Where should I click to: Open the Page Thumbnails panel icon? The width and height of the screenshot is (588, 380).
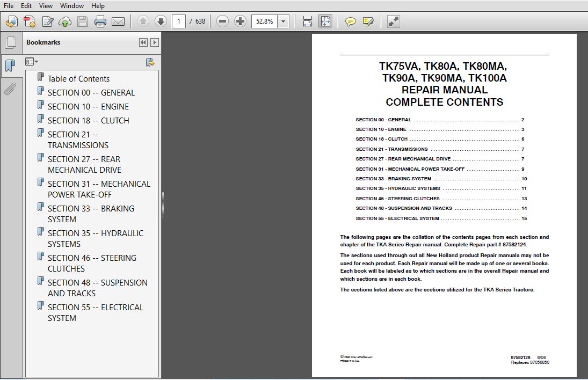tap(11, 42)
